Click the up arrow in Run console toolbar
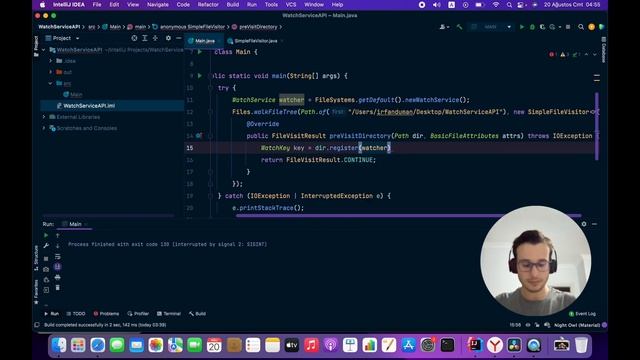 (x=58, y=236)
